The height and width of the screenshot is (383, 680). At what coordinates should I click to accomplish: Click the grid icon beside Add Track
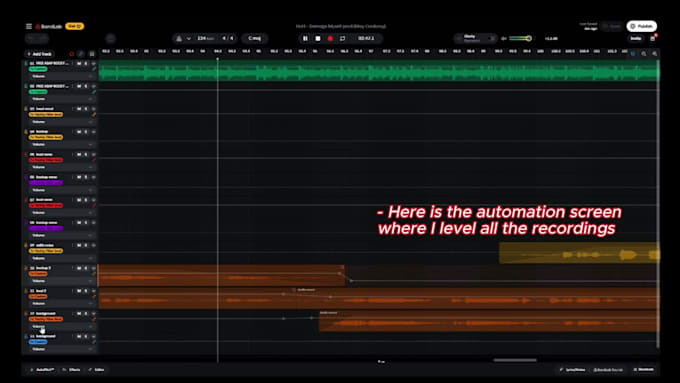pyautogui.click(x=92, y=54)
